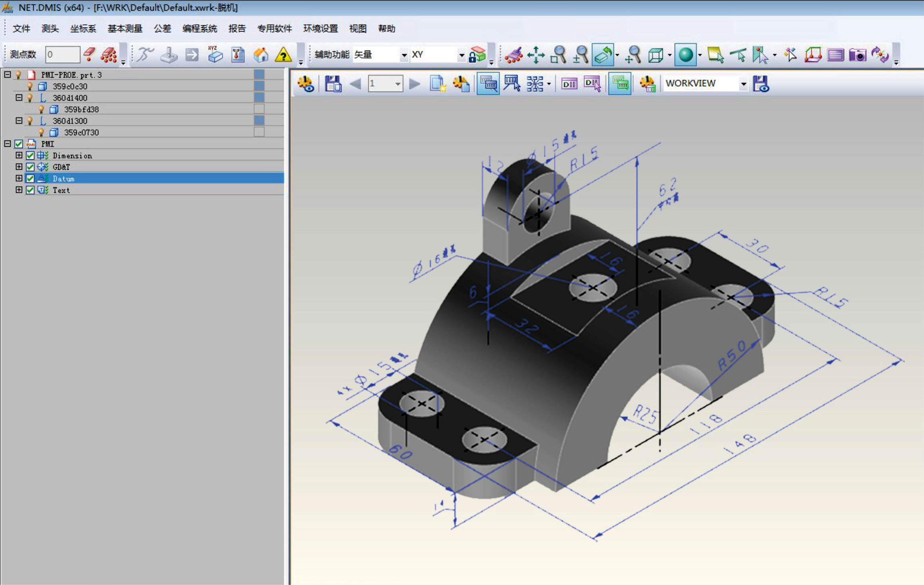
Task: Open the XY plane dropdown
Action: 461,55
